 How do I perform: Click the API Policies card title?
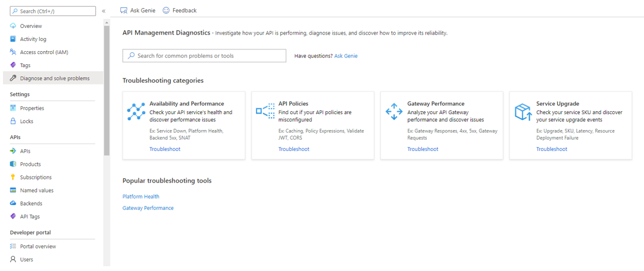(293, 104)
